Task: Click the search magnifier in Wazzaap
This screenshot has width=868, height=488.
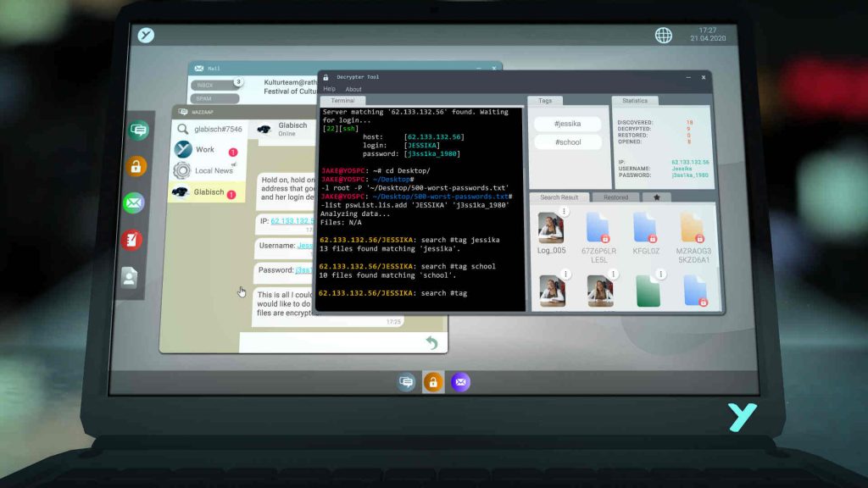Action: (181, 129)
